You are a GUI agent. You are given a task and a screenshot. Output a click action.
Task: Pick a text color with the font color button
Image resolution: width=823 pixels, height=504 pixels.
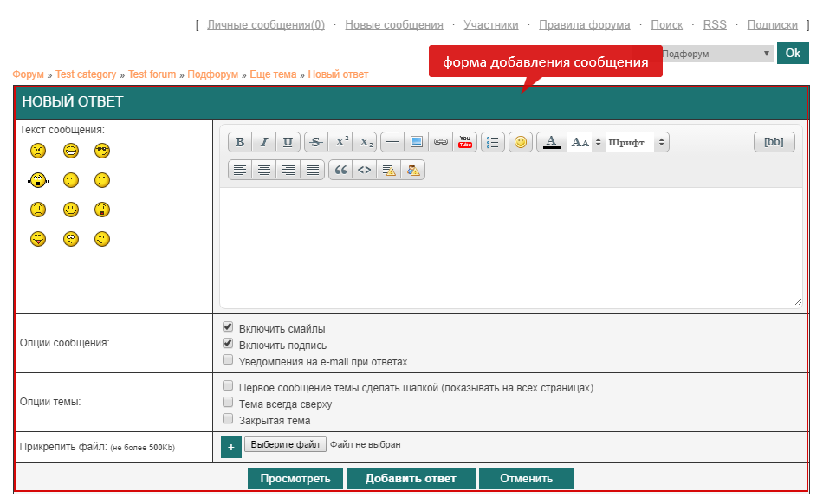click(551, 142)
